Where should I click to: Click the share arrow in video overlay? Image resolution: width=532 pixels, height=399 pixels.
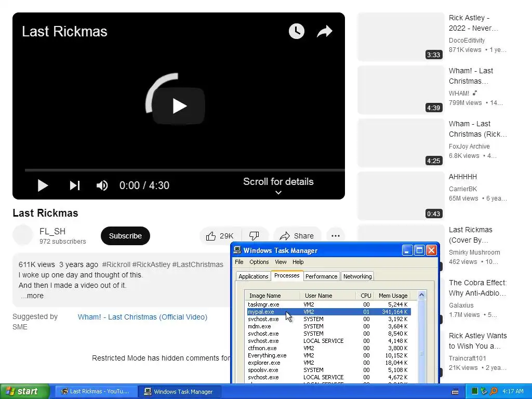(324, 31)
